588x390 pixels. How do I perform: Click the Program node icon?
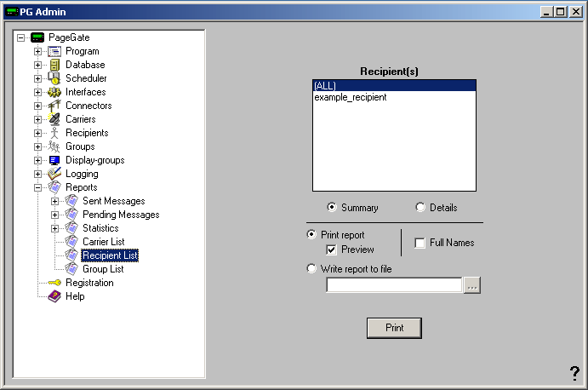(x=54, y=51)
